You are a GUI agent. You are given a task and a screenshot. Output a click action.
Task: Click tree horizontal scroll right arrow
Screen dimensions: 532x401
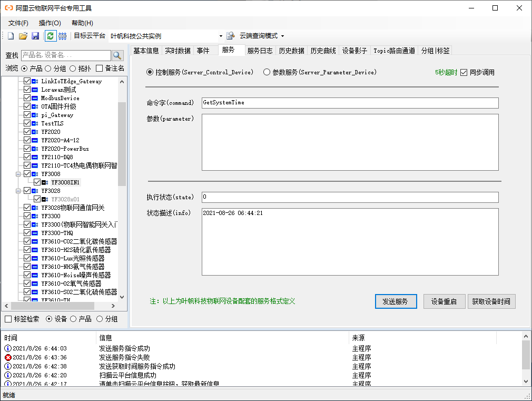113,306
